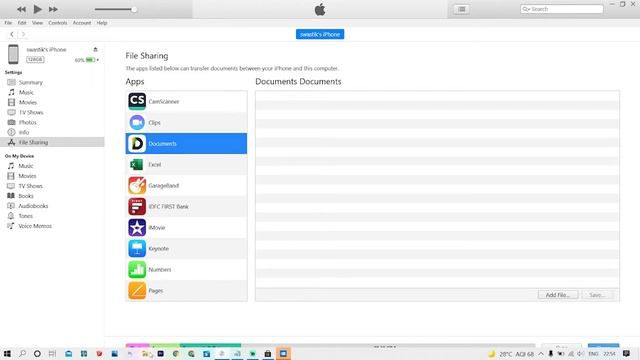This screenshot has width=640, height=360.
Task: Open the Help menu
Action: [x=102, y=23]
